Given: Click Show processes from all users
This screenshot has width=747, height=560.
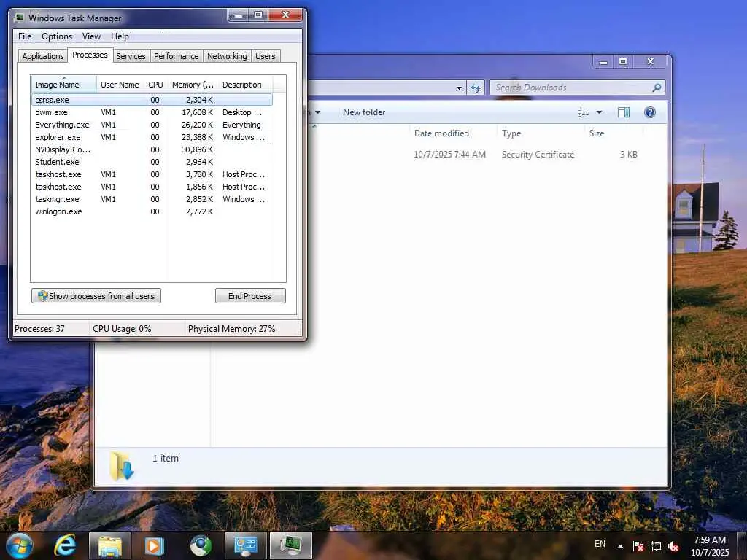Looking at the screenshot, I should [x=96, y=296].
